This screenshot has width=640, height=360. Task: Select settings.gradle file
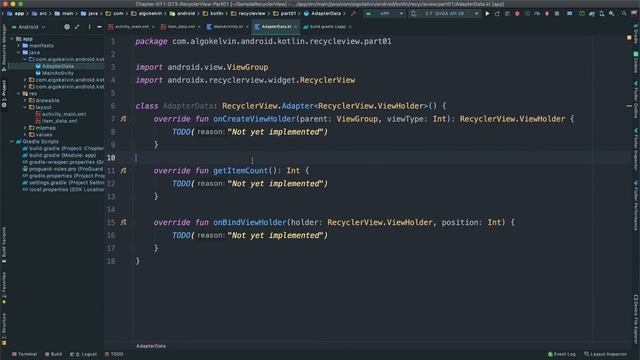pyautogui.click(x=63, y=183)
